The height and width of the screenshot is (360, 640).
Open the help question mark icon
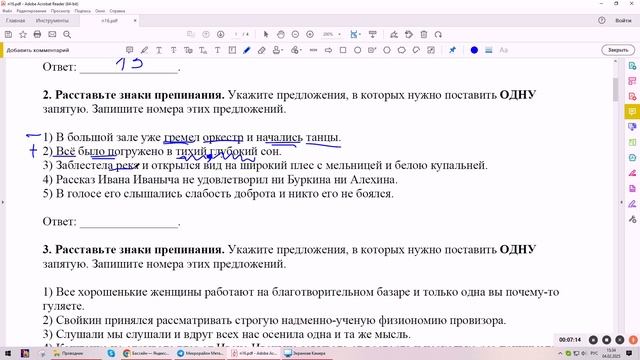click(602, 20)
